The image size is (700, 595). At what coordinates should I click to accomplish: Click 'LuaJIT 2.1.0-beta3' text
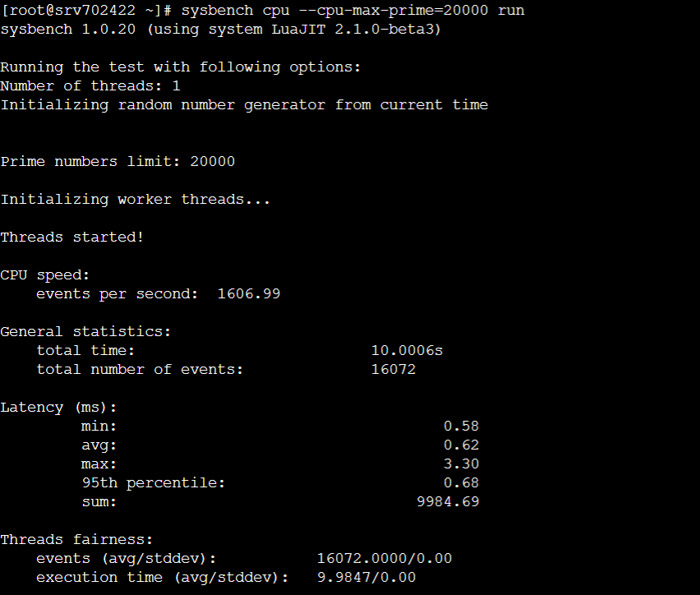(x=352, y=30)
